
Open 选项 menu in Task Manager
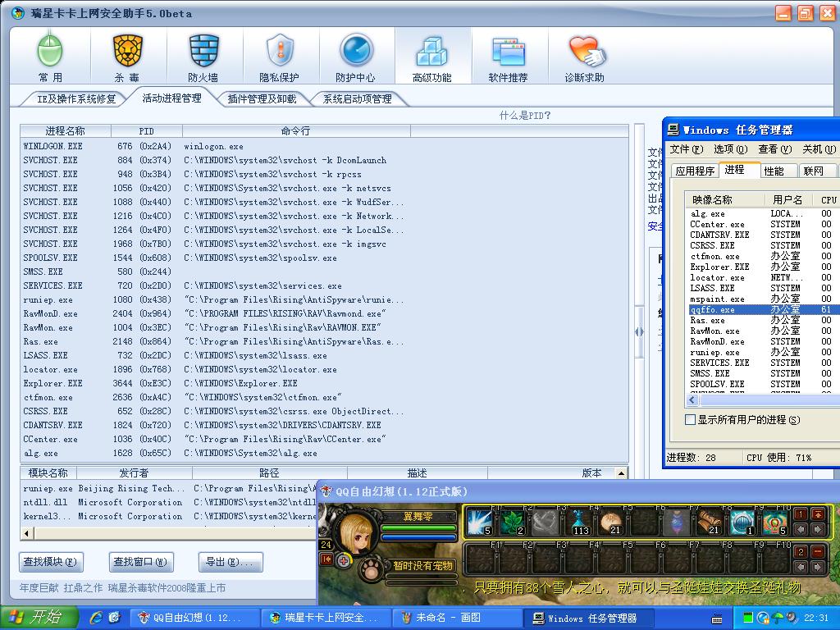tap(730, 149)
